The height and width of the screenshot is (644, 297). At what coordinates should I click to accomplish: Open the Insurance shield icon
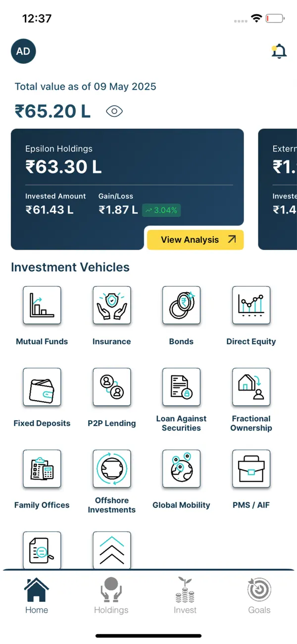pos(112,305)
